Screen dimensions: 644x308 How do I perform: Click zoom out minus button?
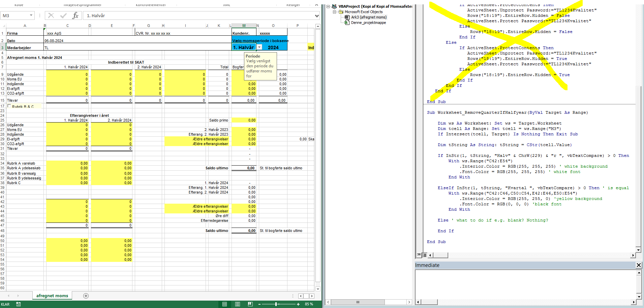tap(259, 304)
